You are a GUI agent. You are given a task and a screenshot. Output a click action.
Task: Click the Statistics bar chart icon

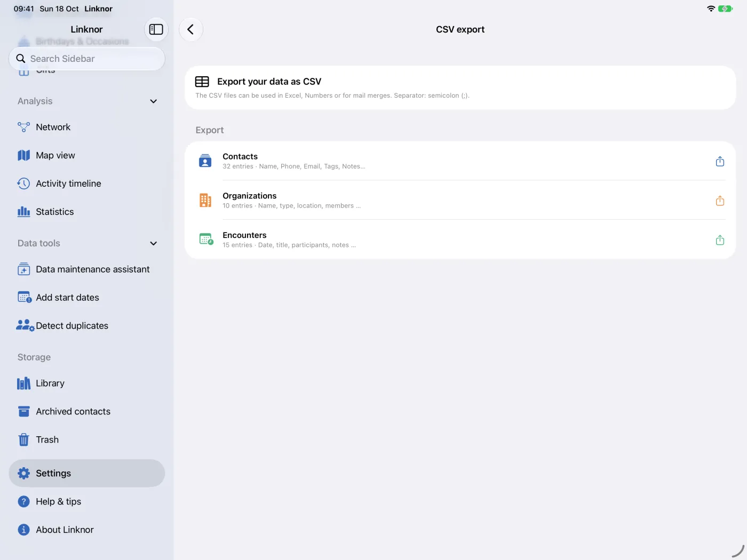tap(23, 212)
